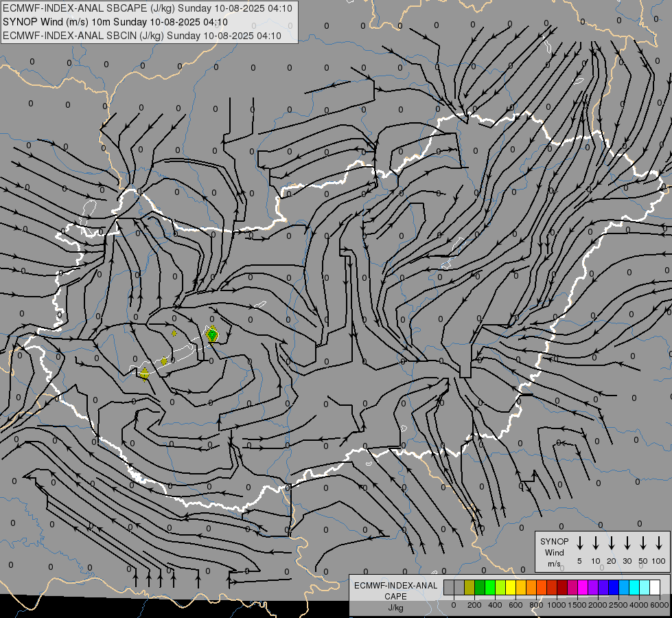Click the 200 tick label on CAPE scale
The height and width of the screenshot is (618, 672).
[474, 605]
